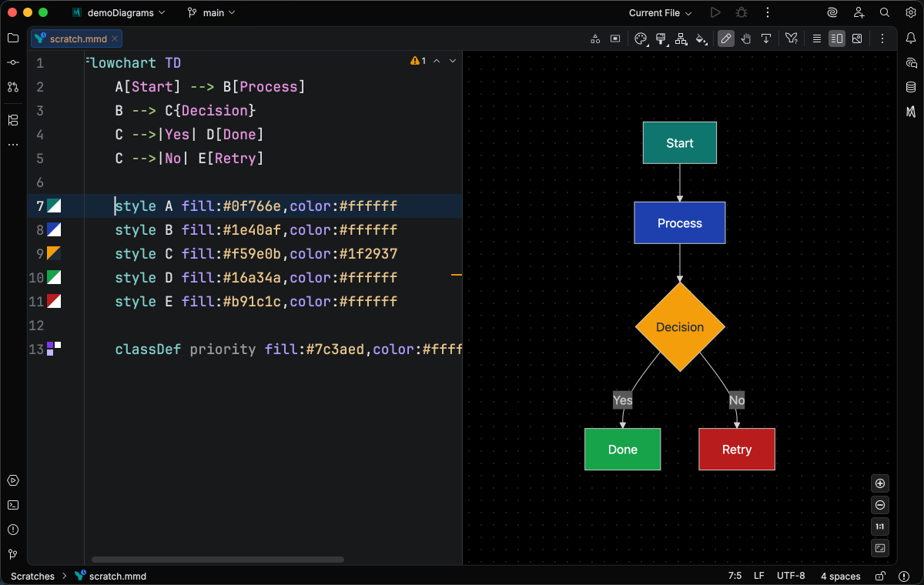Click the Run button in main toolbar
Viewport: 924px width, 585px height.
point(715,12)
